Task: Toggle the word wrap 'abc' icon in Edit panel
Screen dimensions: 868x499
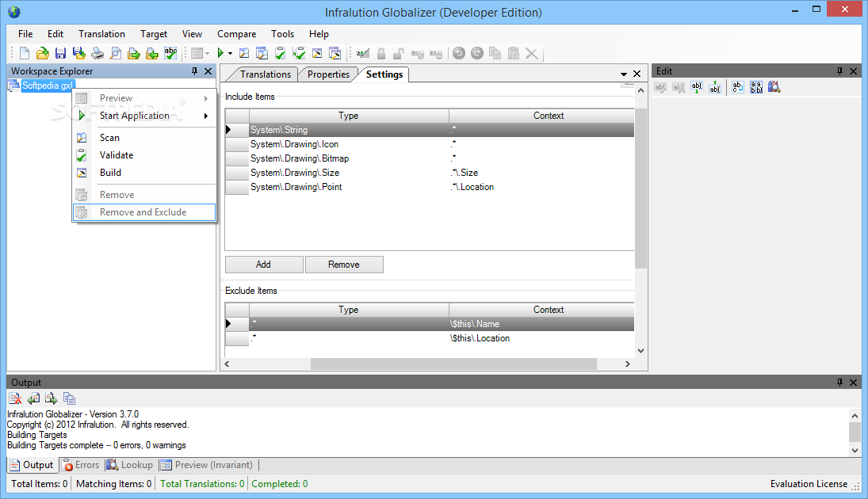Action: (x=738, y=87)
